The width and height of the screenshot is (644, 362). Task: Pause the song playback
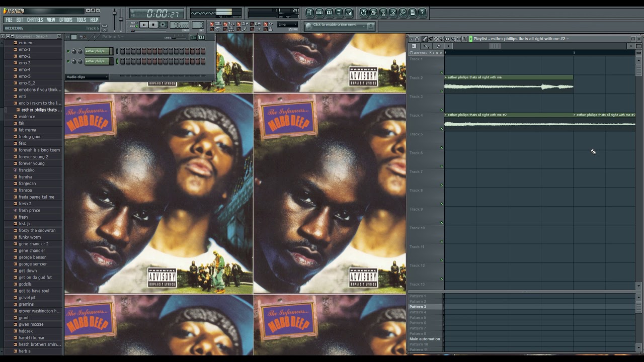[144, 25]
